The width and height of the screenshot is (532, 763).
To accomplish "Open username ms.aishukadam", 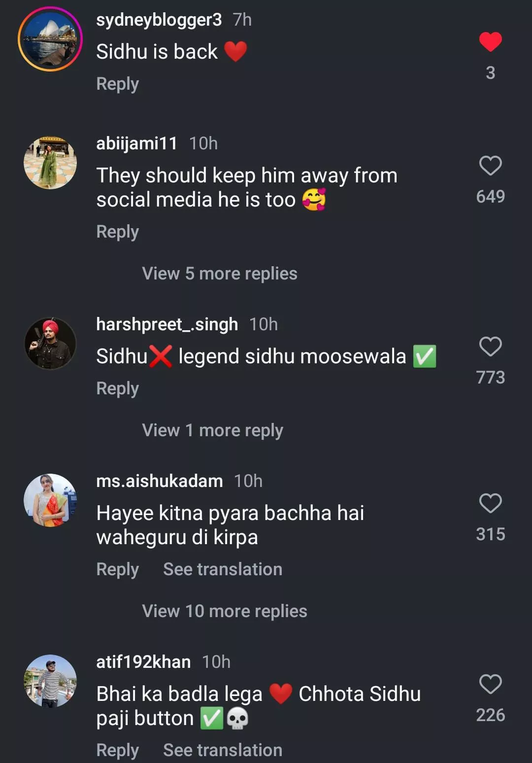I will [x=159, y=481].
